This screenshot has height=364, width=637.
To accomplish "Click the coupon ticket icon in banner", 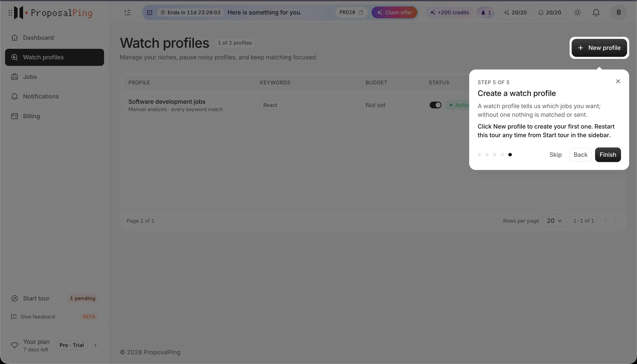I will 149,12.
